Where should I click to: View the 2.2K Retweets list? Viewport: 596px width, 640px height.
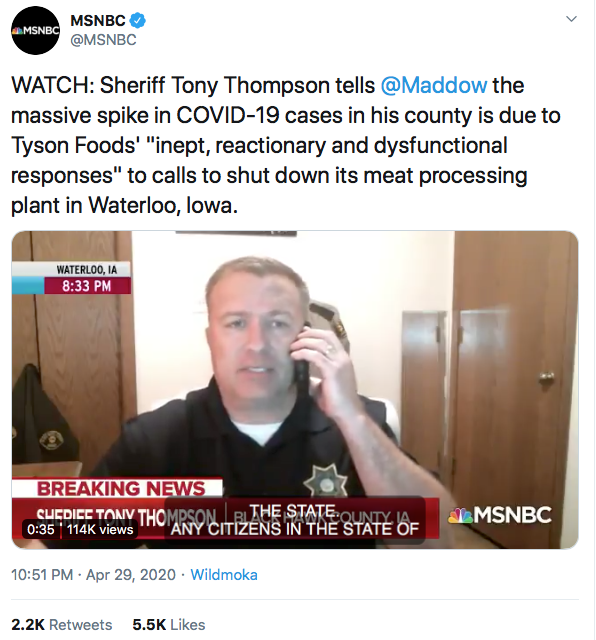tap(62, 624)
